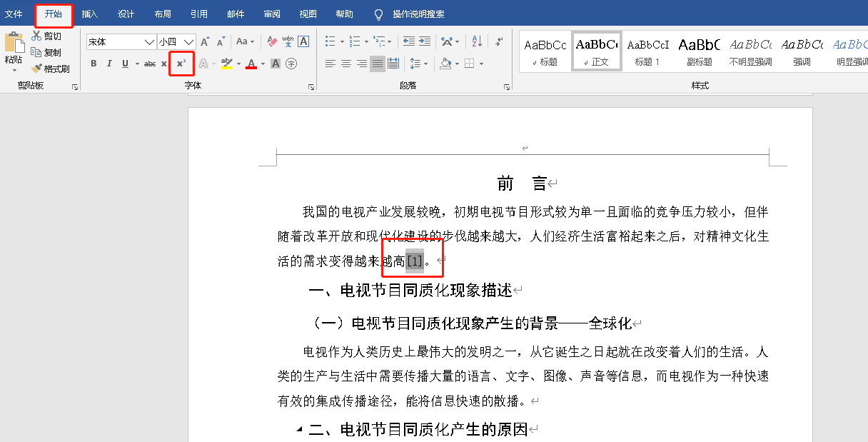
Task: Click the increase font size icon
Action: coord(206,41)
